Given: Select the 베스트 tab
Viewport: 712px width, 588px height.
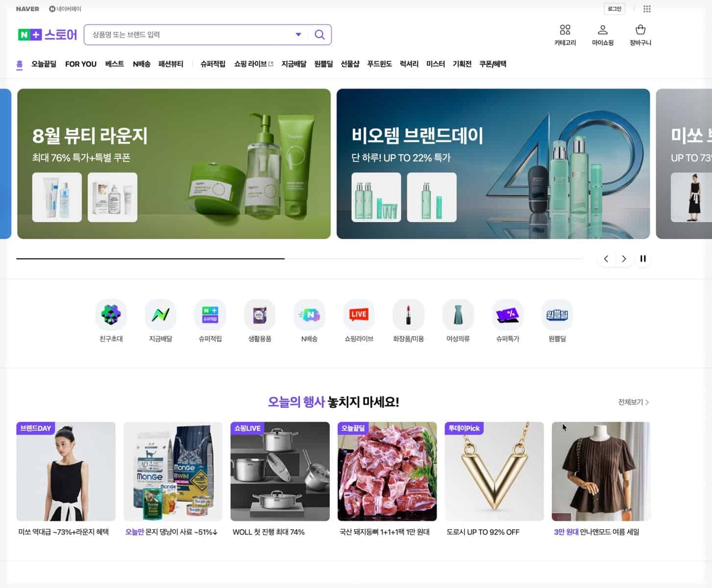Looking at the screenshot, I should [114, 64].
